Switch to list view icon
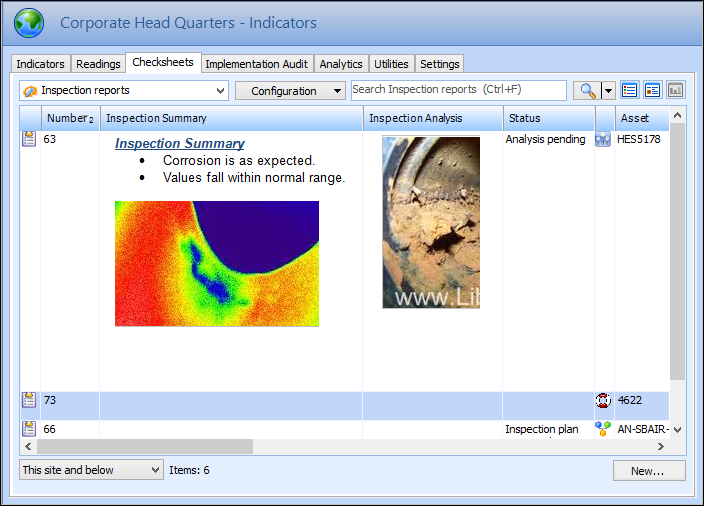The height and width of the screenshot is (506, 704). tap(630, 91)
